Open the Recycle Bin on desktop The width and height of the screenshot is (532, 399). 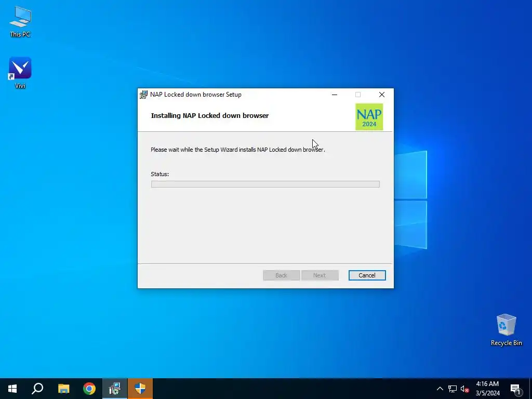coord(506,330)
